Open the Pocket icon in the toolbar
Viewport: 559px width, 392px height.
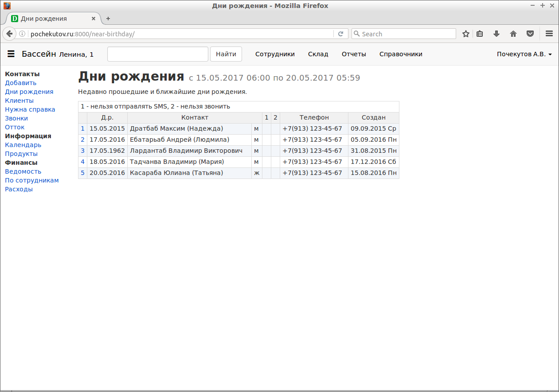[530, 34]
